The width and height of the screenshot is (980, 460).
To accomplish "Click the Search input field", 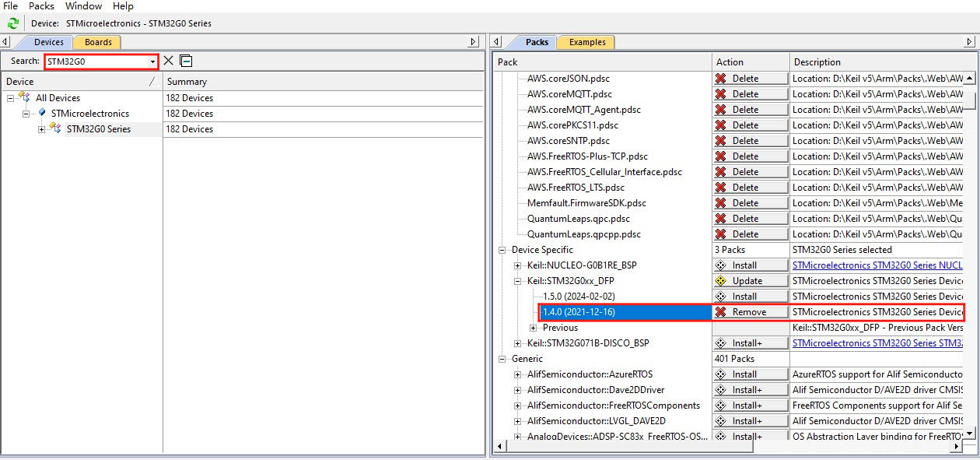I will point(95,61).
